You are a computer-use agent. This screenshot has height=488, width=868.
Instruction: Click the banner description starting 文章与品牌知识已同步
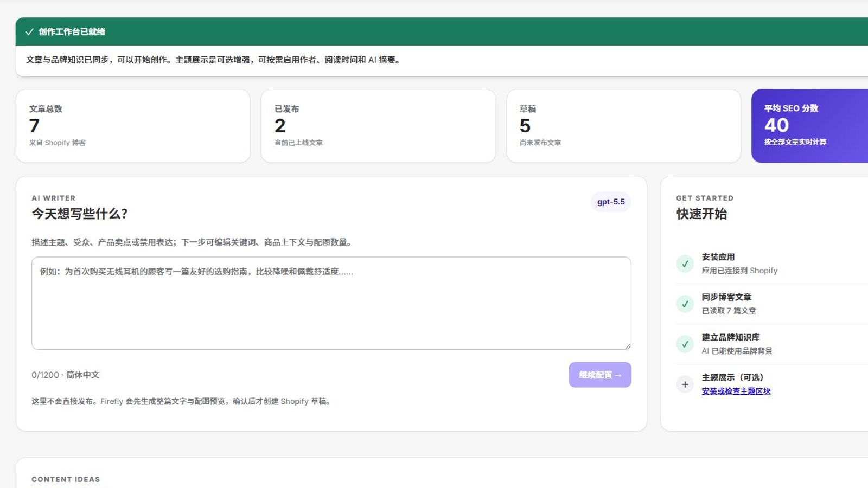214,60
